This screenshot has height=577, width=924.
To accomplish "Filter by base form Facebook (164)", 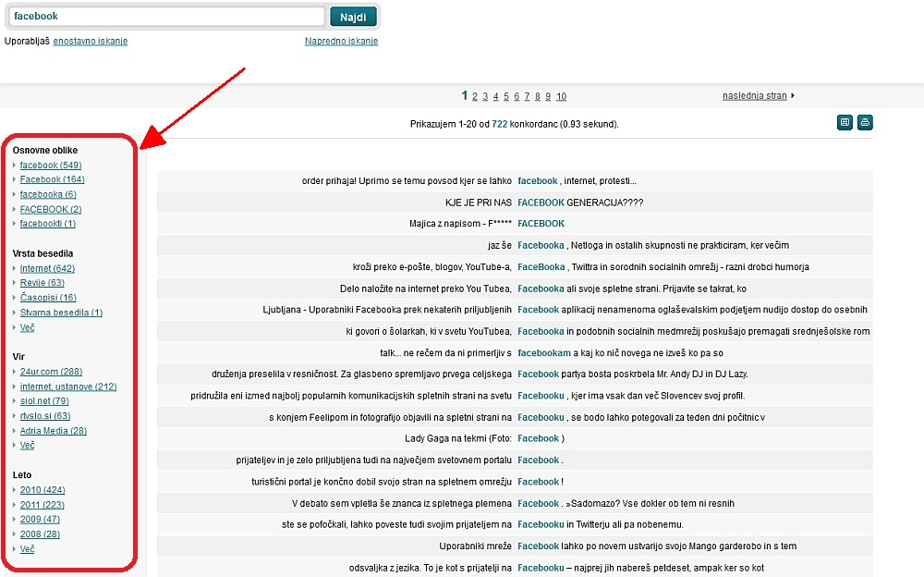I will pyautogui.click(x=53, y=179).
